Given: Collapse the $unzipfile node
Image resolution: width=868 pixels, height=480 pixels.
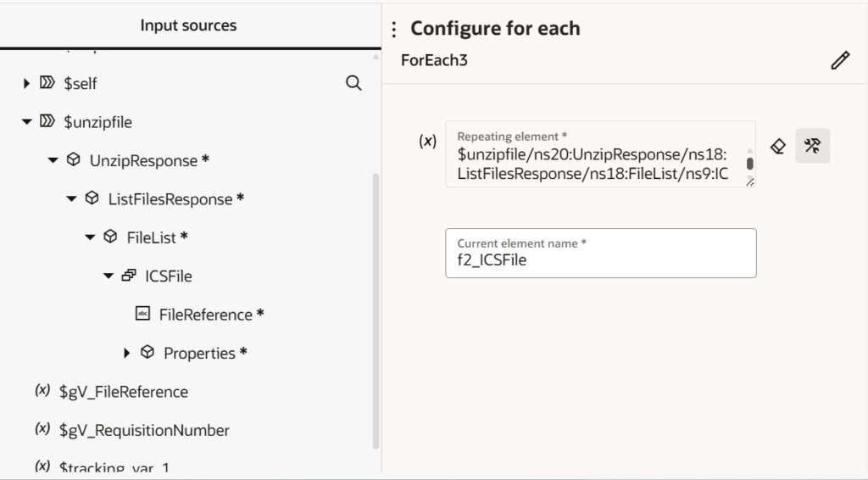Looking at the screenshot, I should tap(27, 122).
